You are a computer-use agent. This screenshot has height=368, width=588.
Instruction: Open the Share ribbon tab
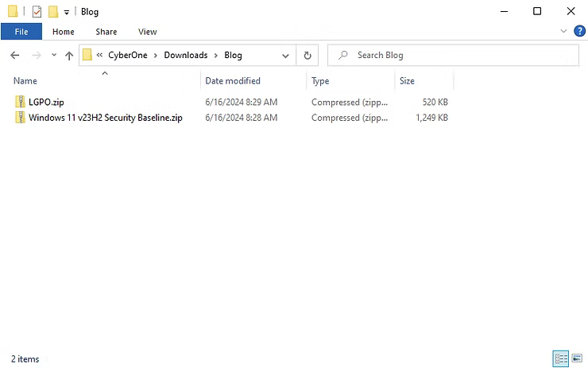106,32
